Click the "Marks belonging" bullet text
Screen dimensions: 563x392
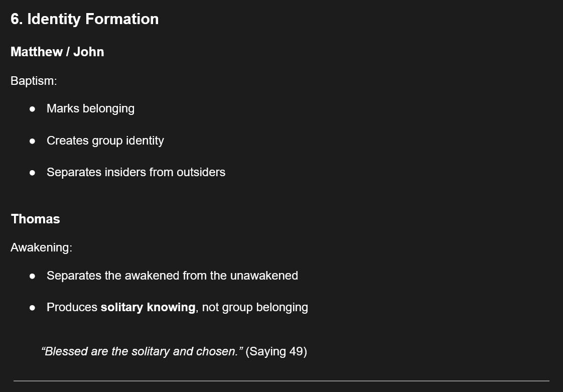[x=90, y=108]
